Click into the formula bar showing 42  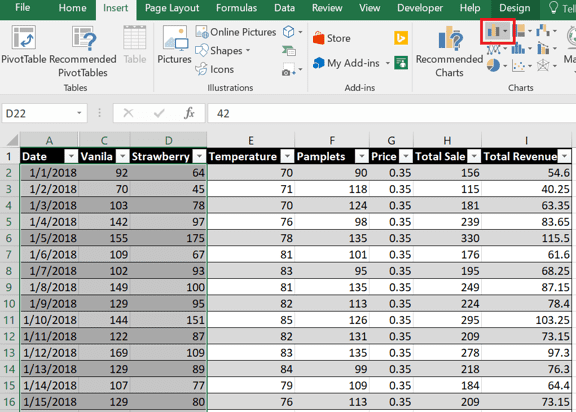(x=392, y=113)
